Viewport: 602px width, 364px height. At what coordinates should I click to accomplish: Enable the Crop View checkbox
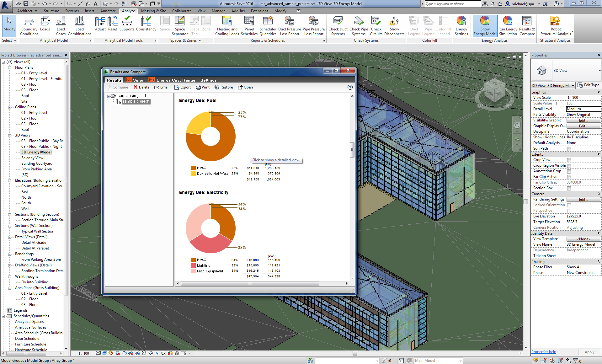569,160
